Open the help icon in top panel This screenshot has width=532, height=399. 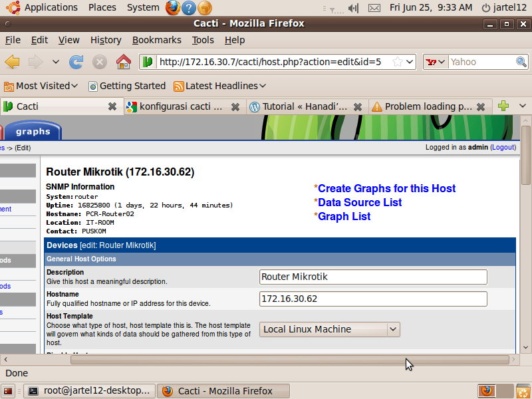[189, 8]
